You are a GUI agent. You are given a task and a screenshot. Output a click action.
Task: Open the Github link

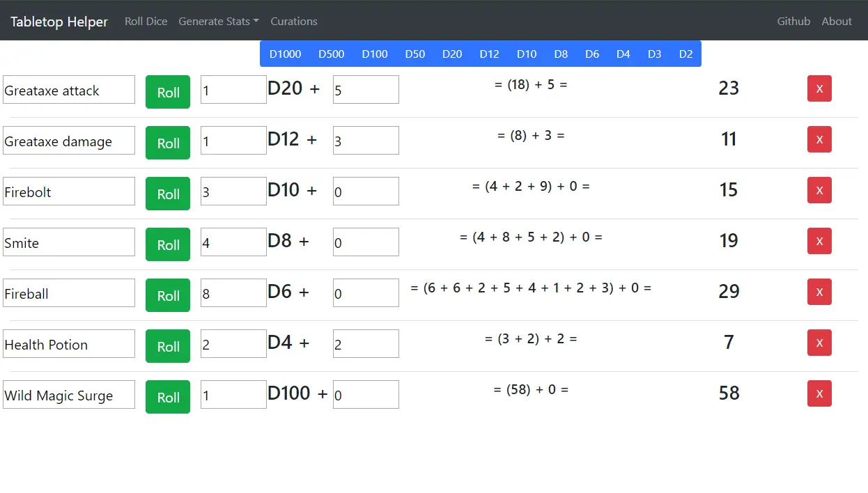click(x=793, y=22)
